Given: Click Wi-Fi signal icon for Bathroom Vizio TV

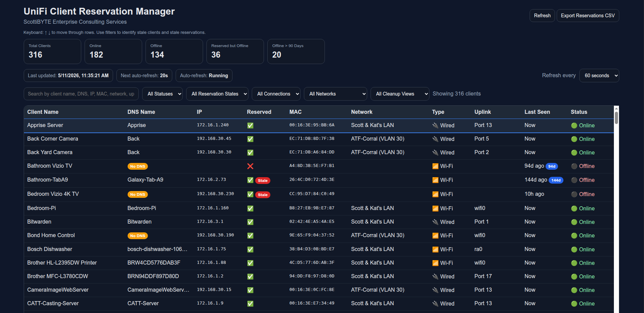Looking at the screenshot, I should [435, 166].
